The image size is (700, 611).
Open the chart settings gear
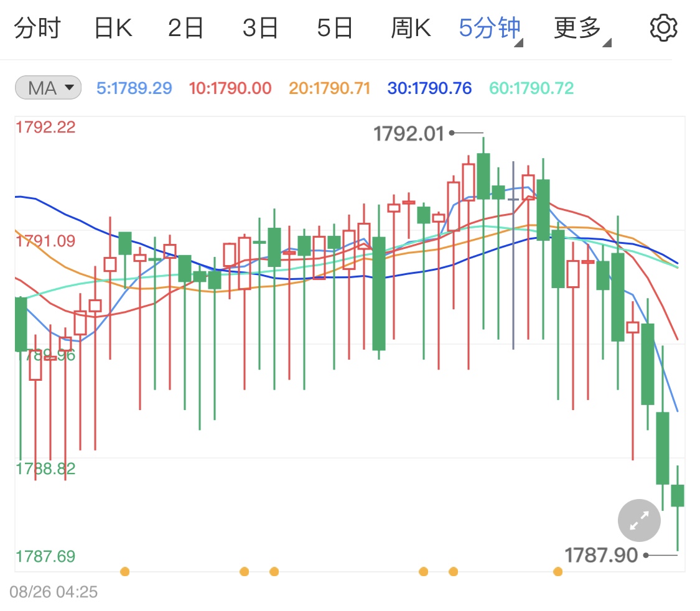pos(663,27)
